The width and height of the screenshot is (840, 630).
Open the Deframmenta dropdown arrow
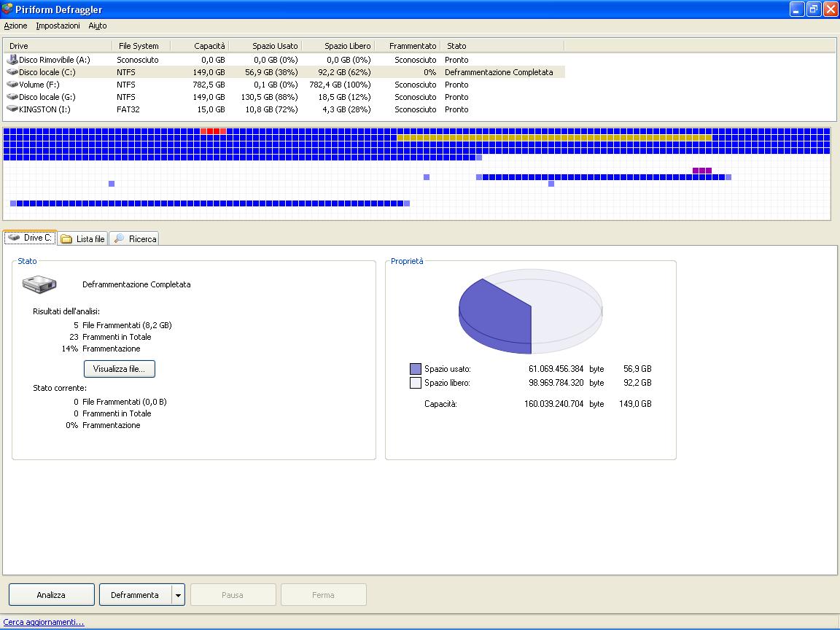(178, 595)
